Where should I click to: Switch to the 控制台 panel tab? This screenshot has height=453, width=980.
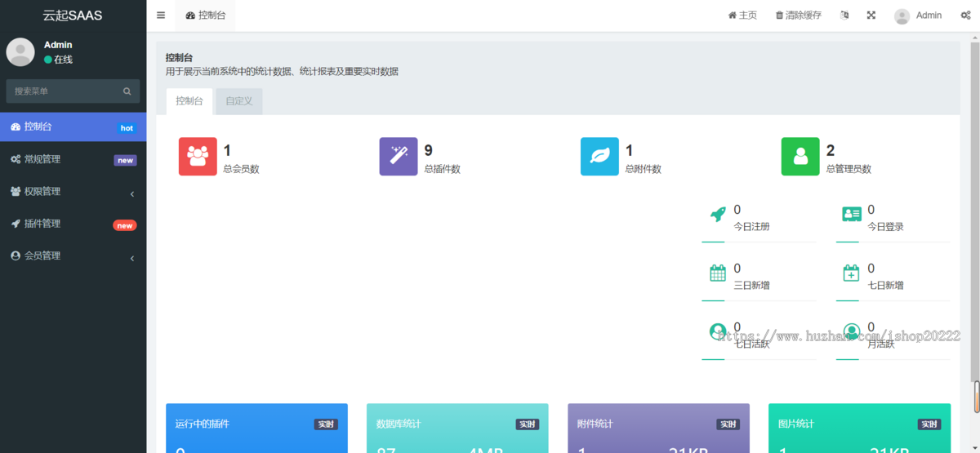click(x=189, y=101)
